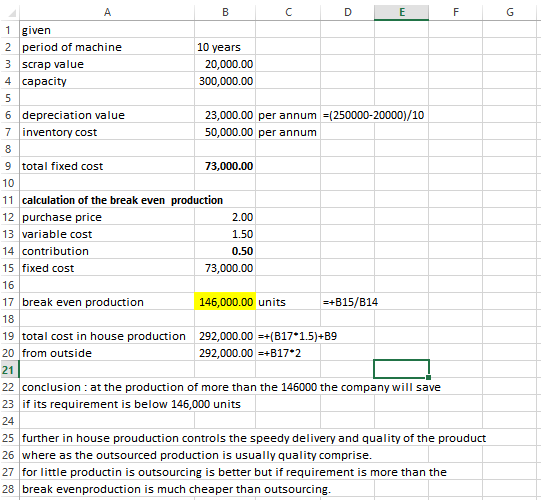Click the =(250000-20000)/10 formula text
The image size is (542, 501).
click(x=373, y=115)
